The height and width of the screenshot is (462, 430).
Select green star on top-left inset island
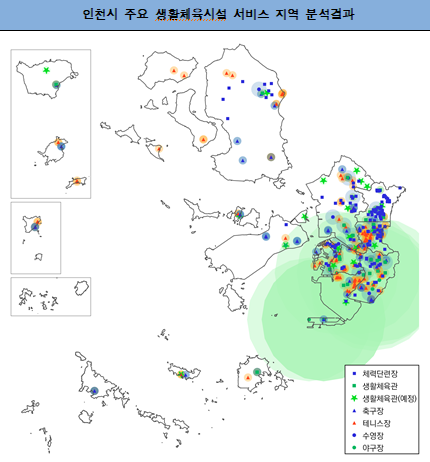pyautogui.click(x=46, y=70)
